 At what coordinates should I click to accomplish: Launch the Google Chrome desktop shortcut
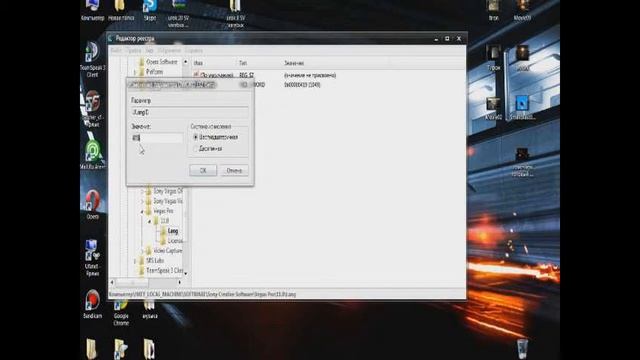pos(121,313)
